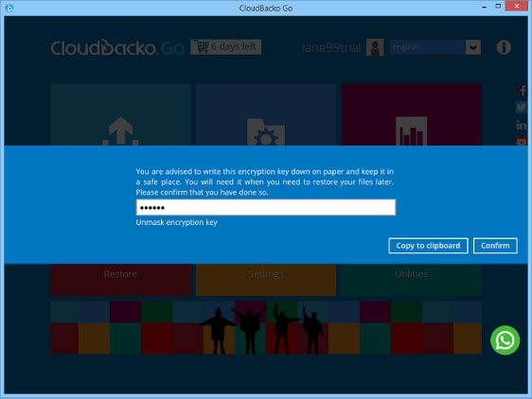This screenshot has width=532, height=399.
Task: Open the WhatsApp chat icon
Action: (x=505, y=340)
